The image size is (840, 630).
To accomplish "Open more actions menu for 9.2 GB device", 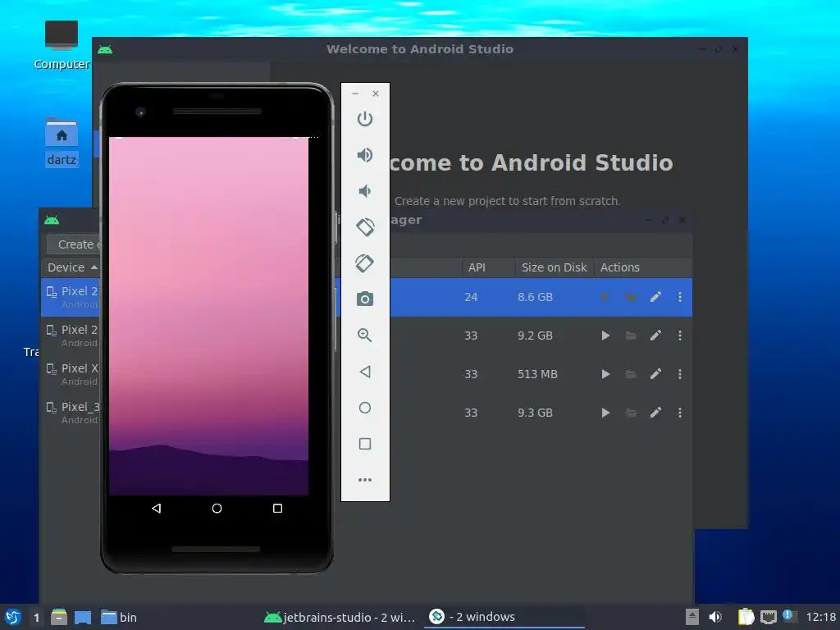I will click(x=680, y=336).
